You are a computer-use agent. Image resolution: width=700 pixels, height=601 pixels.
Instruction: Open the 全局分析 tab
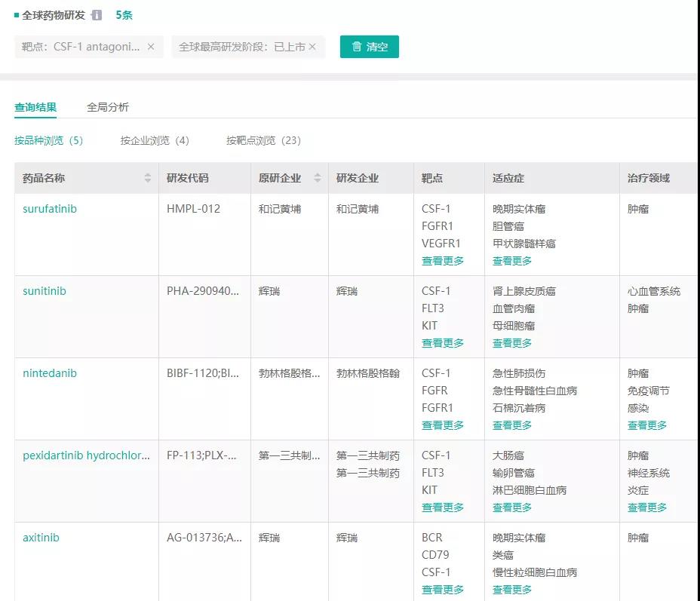(108, 107)
